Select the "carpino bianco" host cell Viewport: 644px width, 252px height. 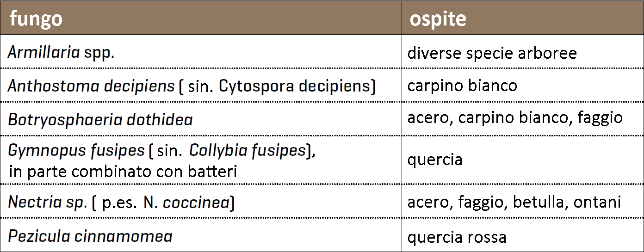tap(462, 86)
